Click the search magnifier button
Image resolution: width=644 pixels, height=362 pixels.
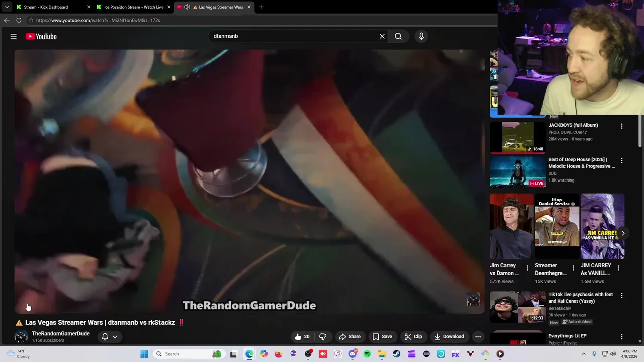pyautogui.click(x=398, y=36)
